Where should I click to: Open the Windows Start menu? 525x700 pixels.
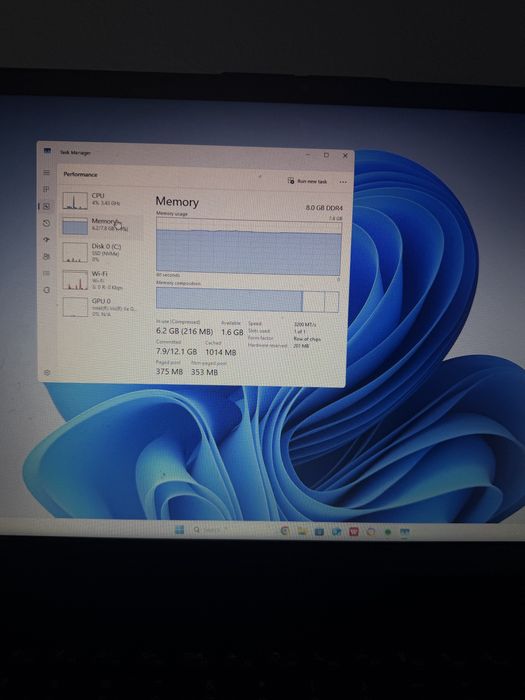[x=179, y=529]
